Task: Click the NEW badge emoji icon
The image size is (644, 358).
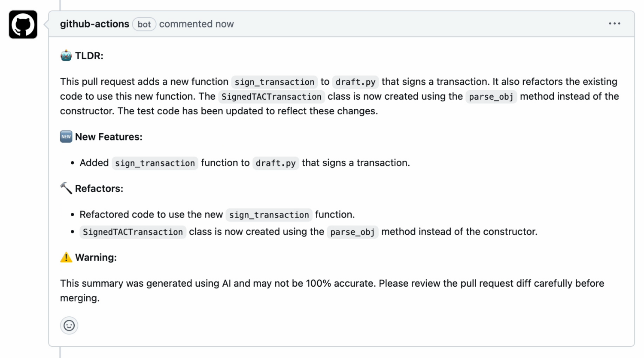Action: click(66, 137)
